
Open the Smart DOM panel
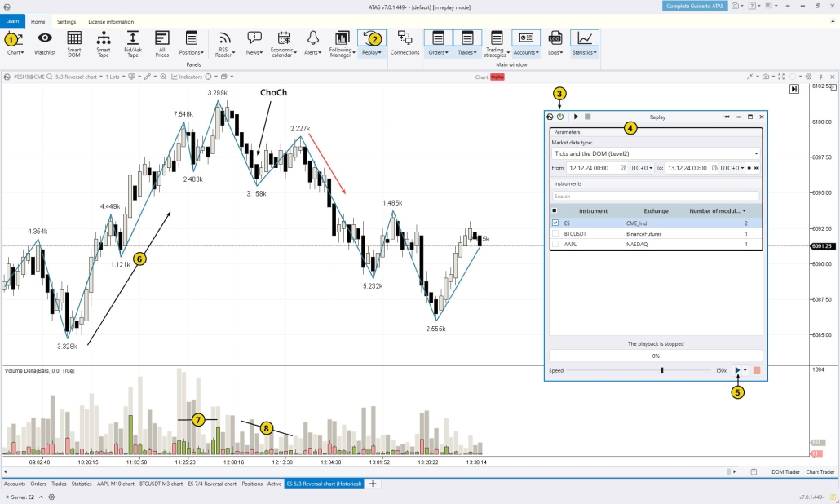[74, 45]
